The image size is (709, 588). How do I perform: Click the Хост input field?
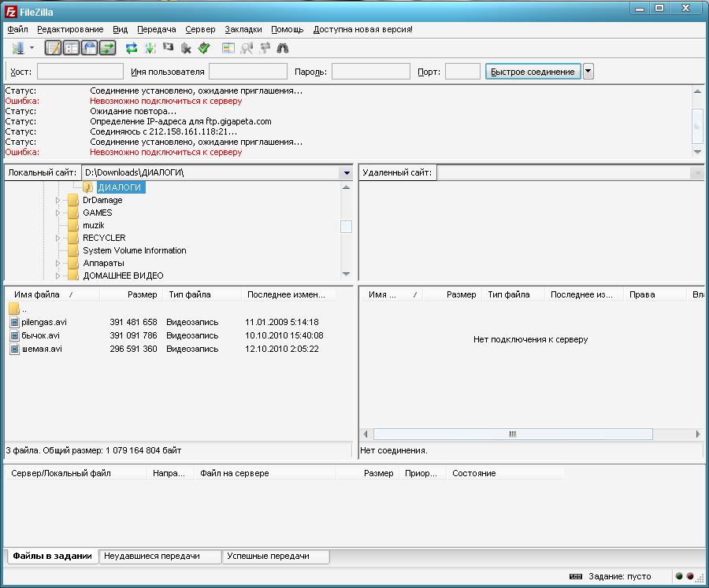click(80, 72)
